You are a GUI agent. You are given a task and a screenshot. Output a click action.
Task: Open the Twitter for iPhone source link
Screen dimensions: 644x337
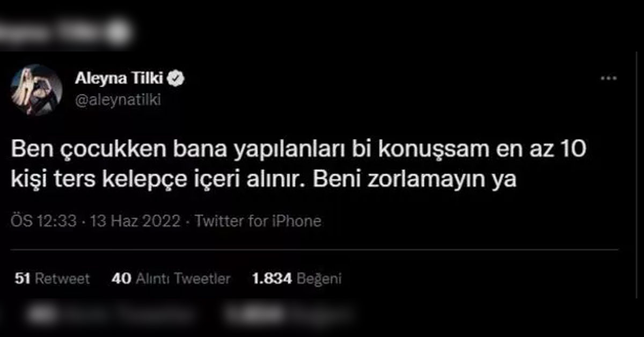click(x=257, y=221)
